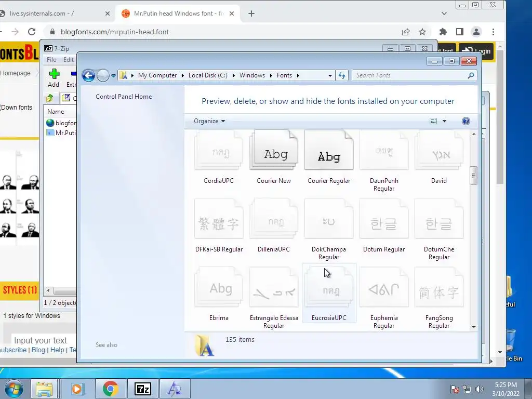
Task: Click the search magnifier in Search Fonts
Action: pos(471,75)
